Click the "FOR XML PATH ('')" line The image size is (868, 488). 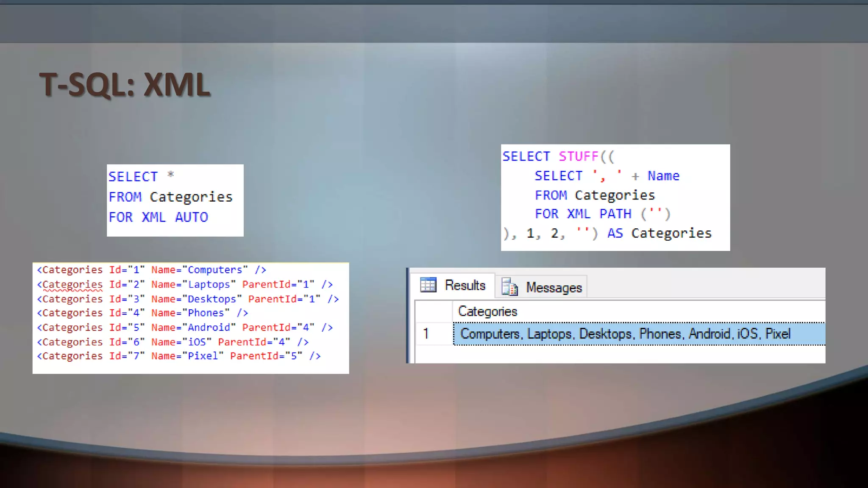[x=602, y=214]
